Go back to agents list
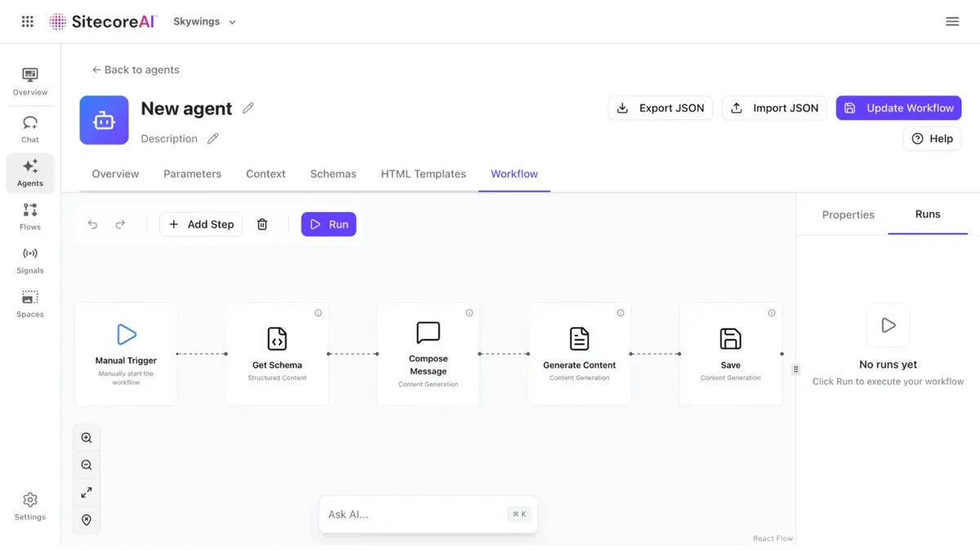The width and height of the screenshot is (980, 551). click(136, 70)
